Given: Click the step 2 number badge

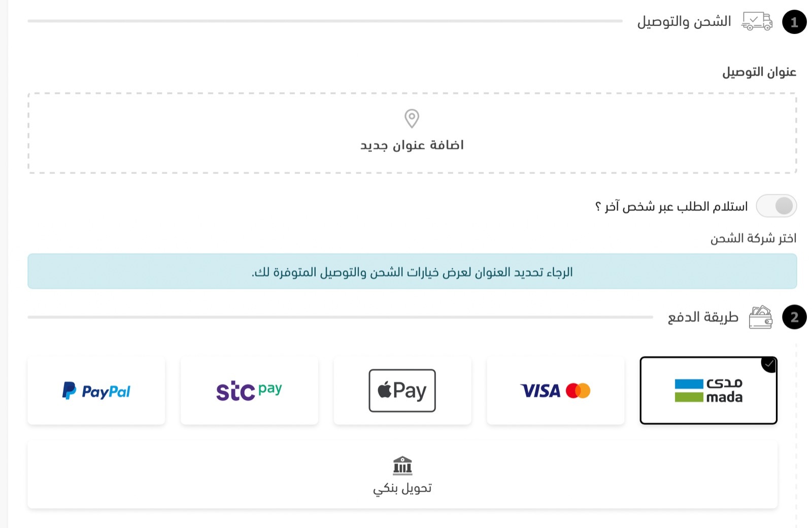Looking at the screenshot, I should click(x=794, y=317).
